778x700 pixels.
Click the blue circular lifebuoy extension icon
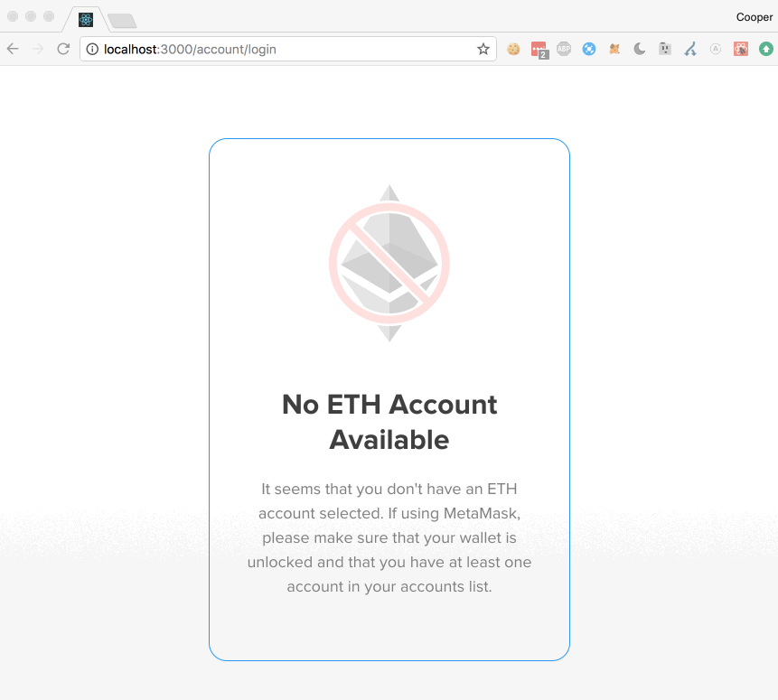coord(589,49)
